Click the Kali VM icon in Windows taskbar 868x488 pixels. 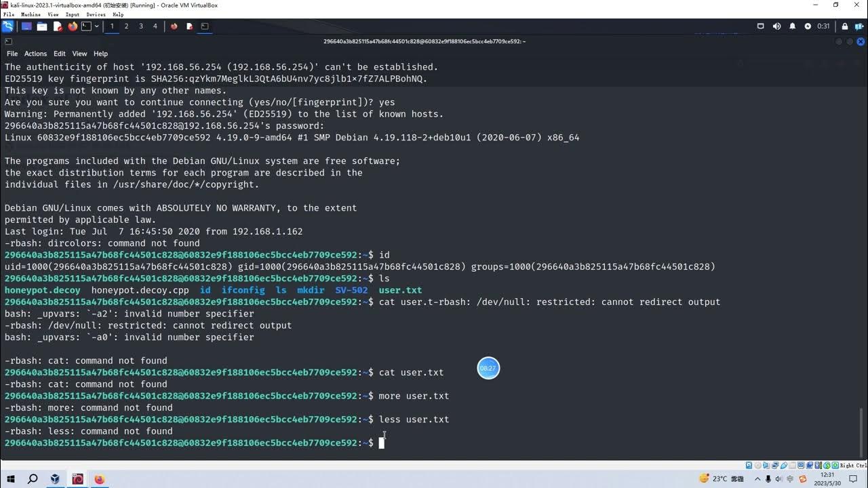(77, 479)
